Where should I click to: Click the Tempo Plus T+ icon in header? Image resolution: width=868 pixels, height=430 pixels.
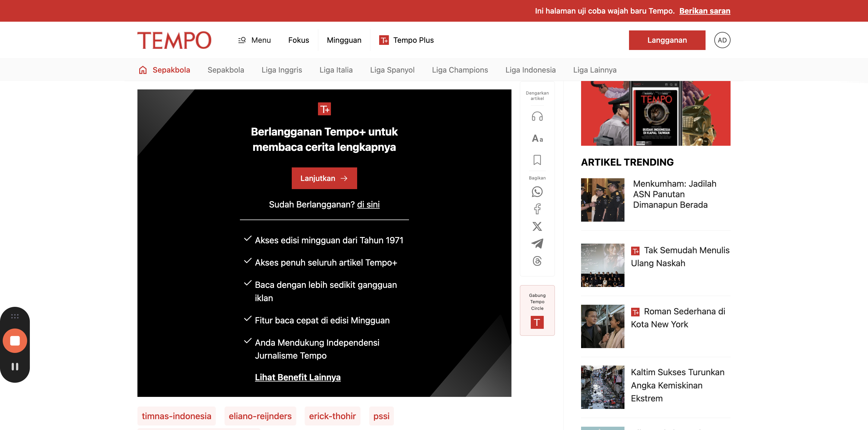(384, 40)
